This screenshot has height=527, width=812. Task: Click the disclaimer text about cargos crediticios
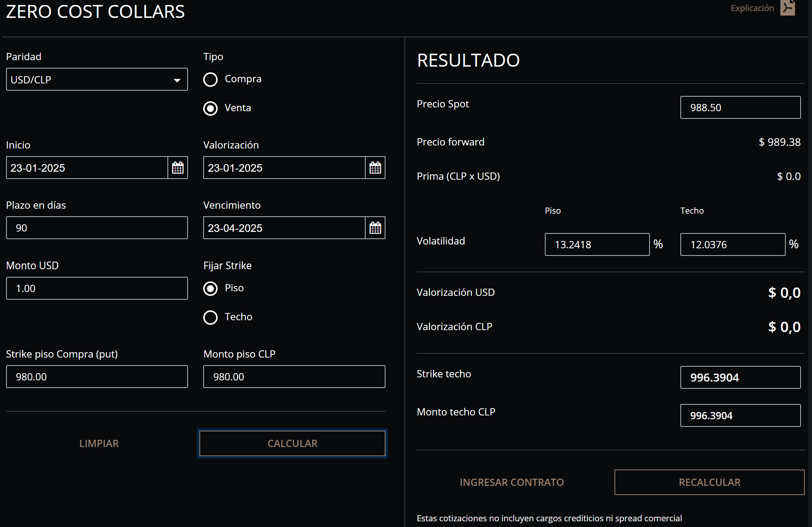coord(549,518)
